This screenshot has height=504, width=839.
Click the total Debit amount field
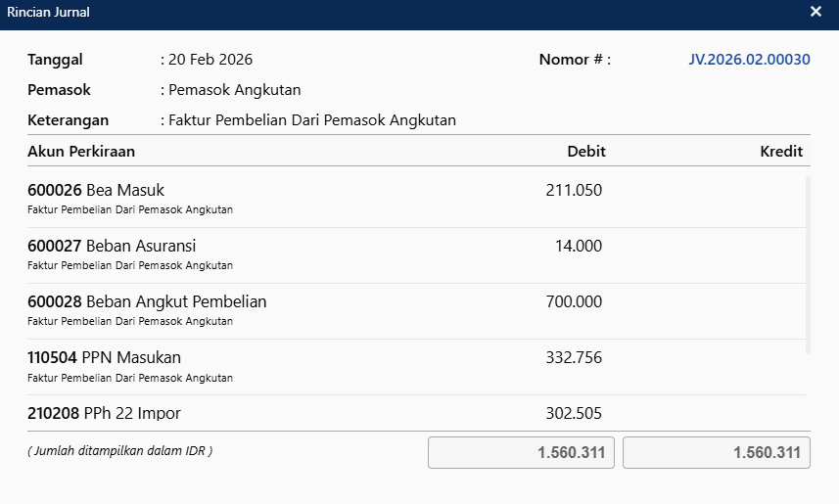(x=521, y=453)
